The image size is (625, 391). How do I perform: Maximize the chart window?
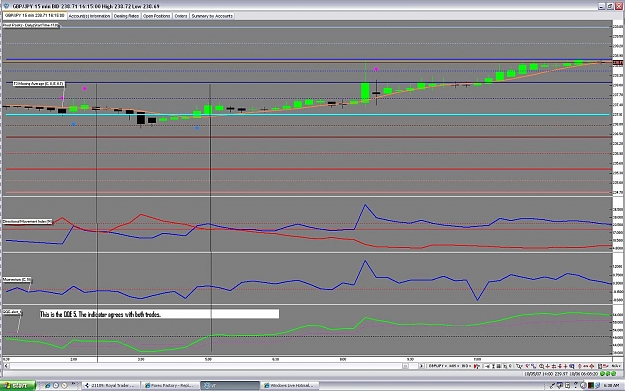coord(610,6)
